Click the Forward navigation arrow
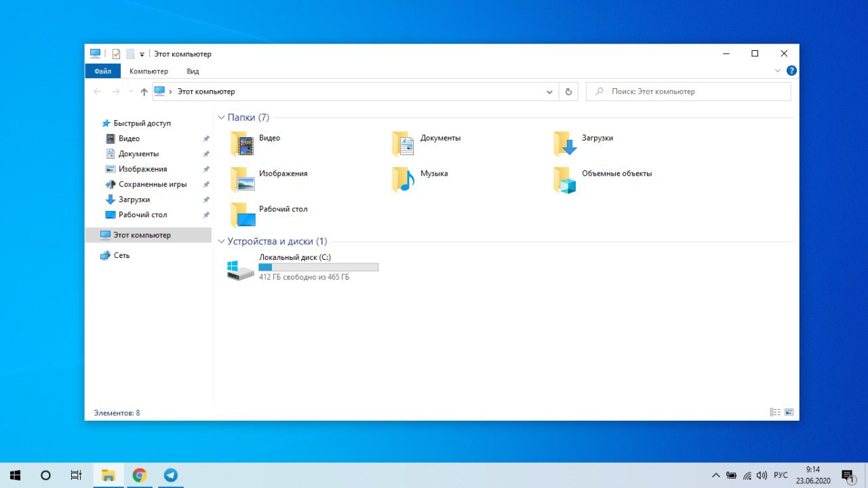868x488 pixels. point(116,92)
